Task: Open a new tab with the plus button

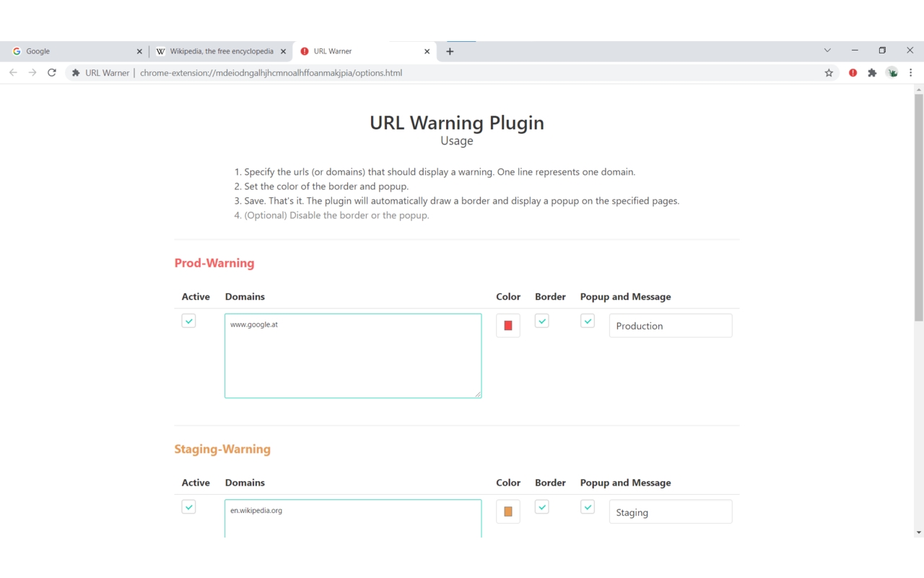Action: click(450, 51)
